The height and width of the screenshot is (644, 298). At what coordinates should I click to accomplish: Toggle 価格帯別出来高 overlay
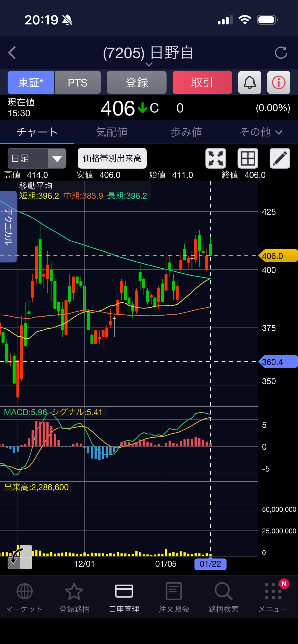pos(112,158)
